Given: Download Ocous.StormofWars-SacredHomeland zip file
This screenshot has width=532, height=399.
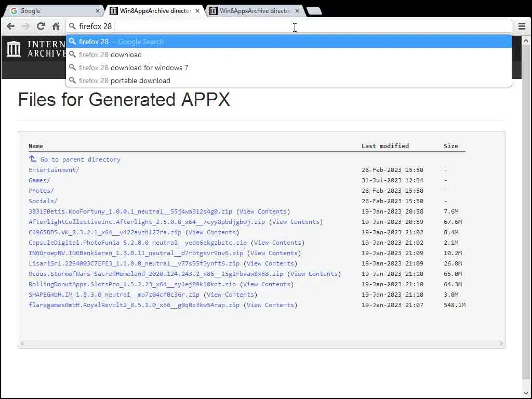Looking at the screenshot, I should coord(156,274).
